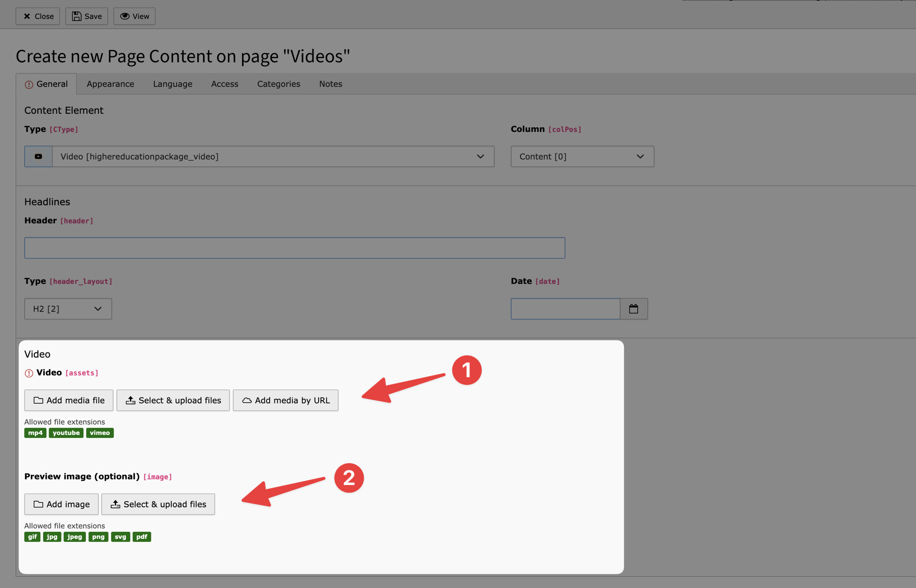Open the calendar picker for the Date field

tap(634, 309)
